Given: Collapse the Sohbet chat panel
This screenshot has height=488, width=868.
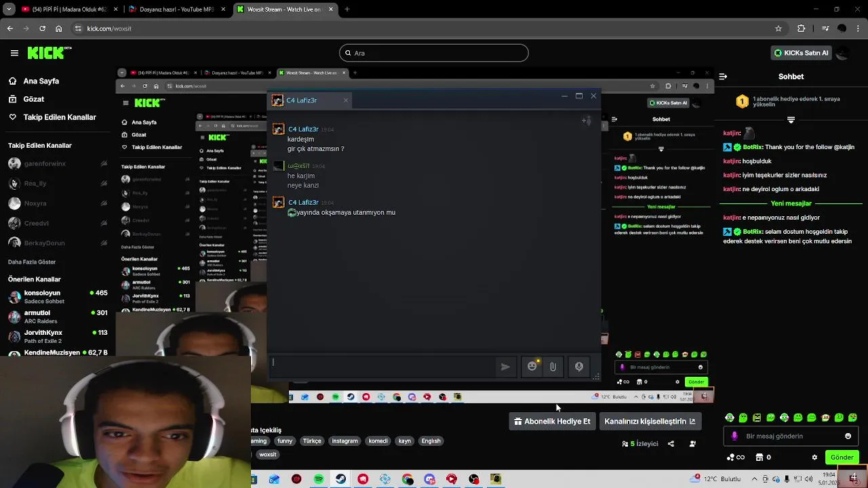Looking at the screenshot, I should (x=723, y=77).
